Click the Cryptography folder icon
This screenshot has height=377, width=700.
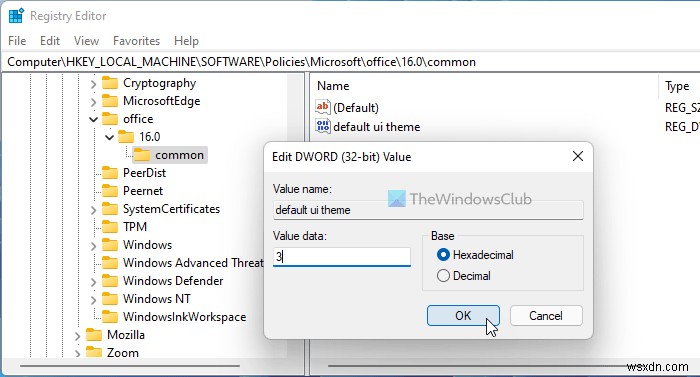[110, 83]
